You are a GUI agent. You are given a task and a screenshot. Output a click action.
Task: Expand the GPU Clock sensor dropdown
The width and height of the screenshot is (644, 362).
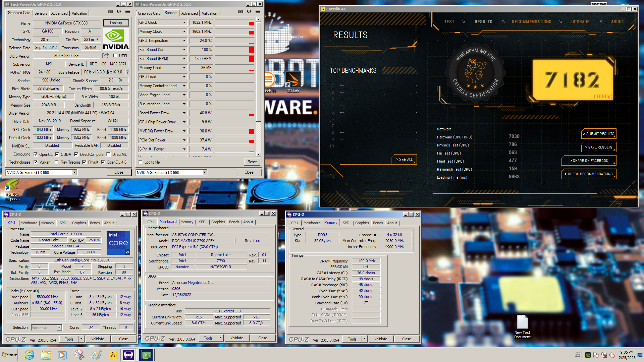184,22
